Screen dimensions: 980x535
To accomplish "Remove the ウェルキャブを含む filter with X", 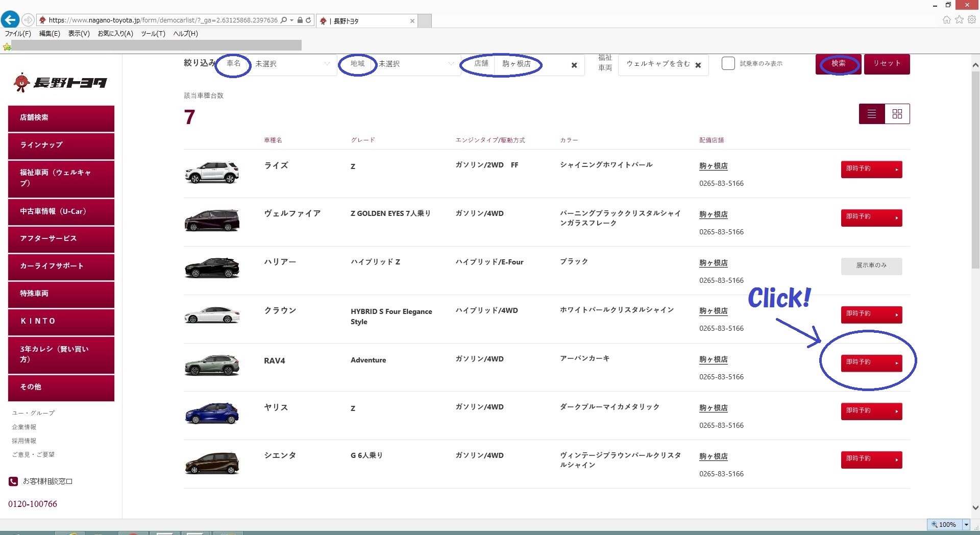I will pos(698,65).
